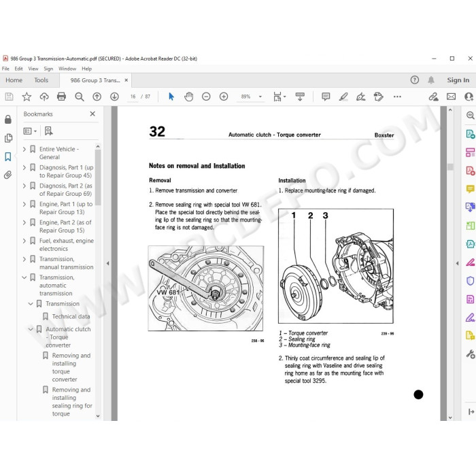The height and width of the screenshot is (476, 476).
Task: Open the attachments paperclip panel
Action: 8,175
